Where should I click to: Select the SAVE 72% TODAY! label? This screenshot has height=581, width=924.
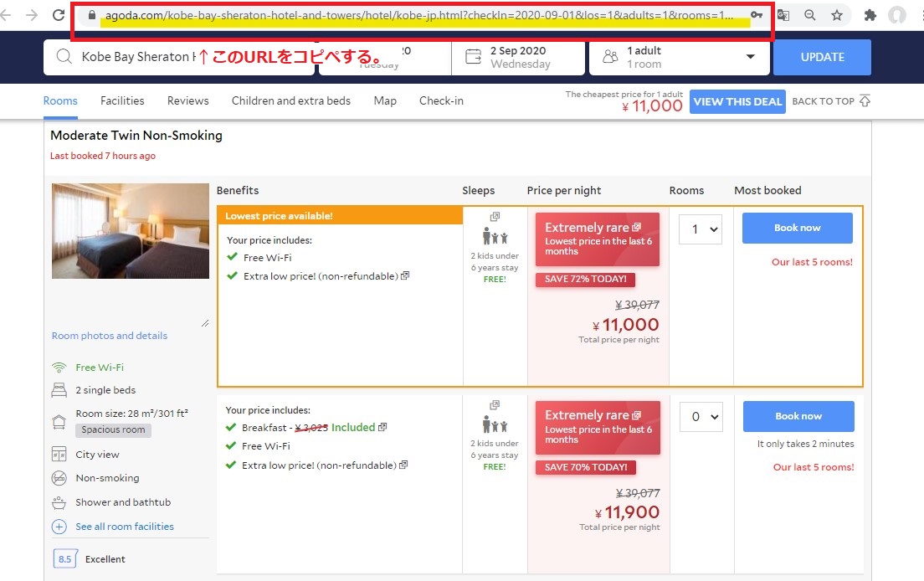[585, 279]
